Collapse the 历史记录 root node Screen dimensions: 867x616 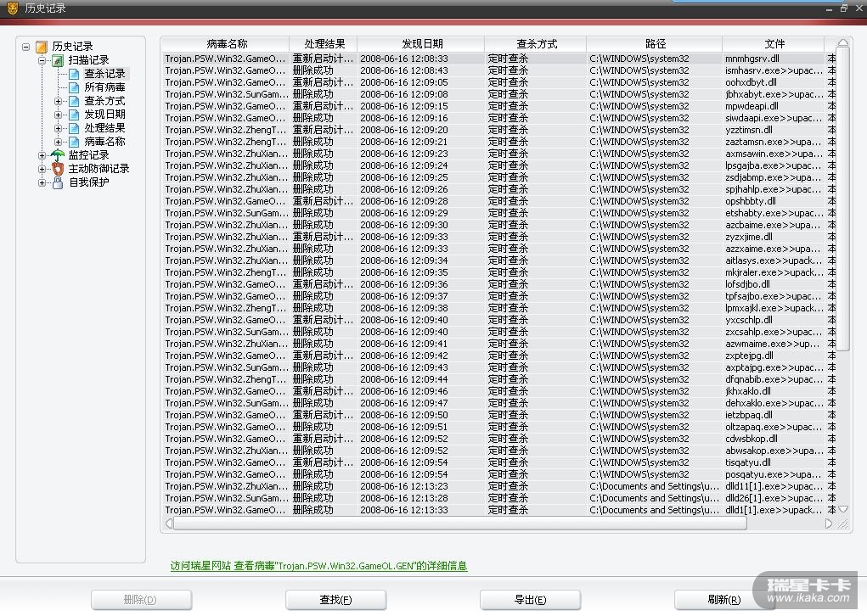(26, 47)
